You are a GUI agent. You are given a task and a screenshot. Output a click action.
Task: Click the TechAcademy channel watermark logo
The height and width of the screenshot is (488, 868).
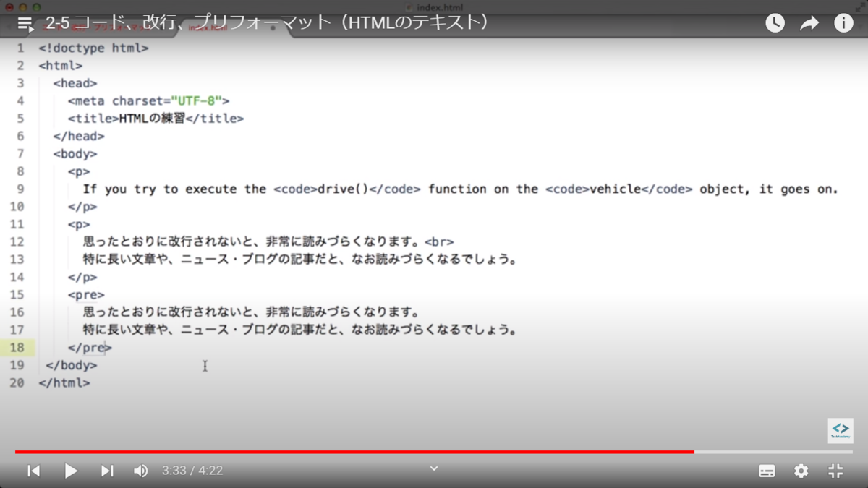[841, 430]
